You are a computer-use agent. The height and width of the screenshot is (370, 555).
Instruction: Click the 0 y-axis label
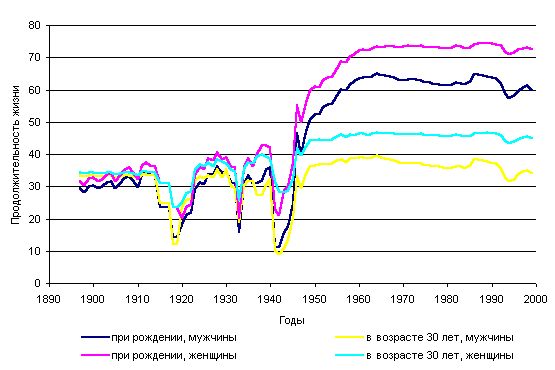coord(37,283)
